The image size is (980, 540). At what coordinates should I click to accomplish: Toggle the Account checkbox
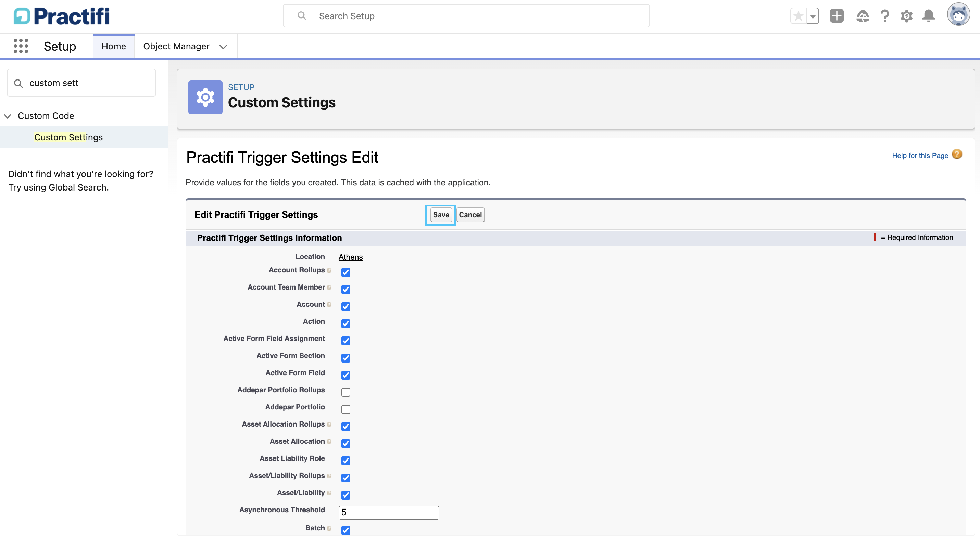pyautogui.click(x=345, y=307)
